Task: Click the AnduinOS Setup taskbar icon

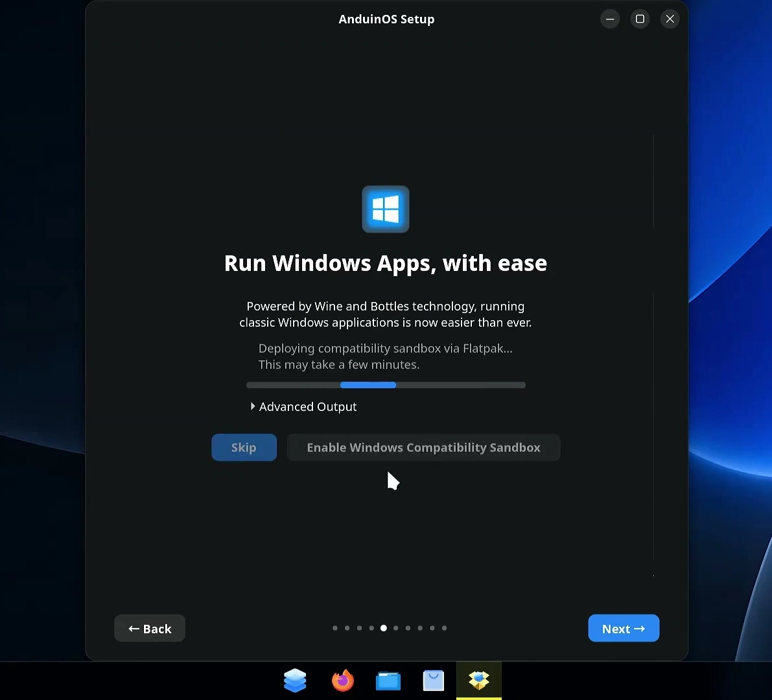Action: click(479, 681)
